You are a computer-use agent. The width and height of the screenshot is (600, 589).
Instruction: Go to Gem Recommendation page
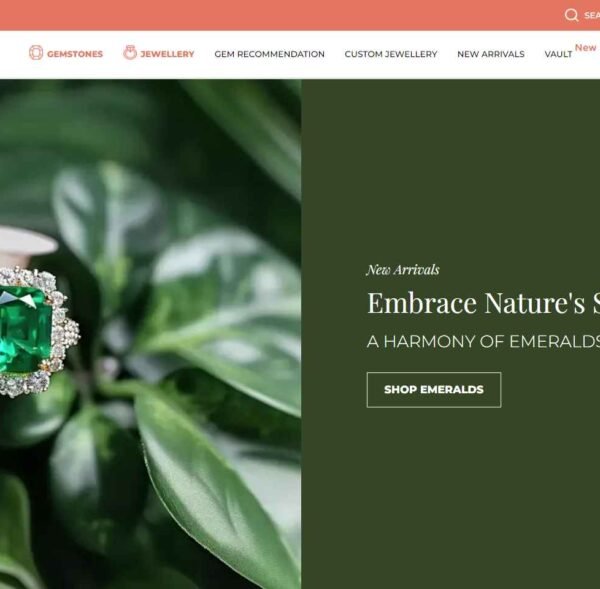269,54
